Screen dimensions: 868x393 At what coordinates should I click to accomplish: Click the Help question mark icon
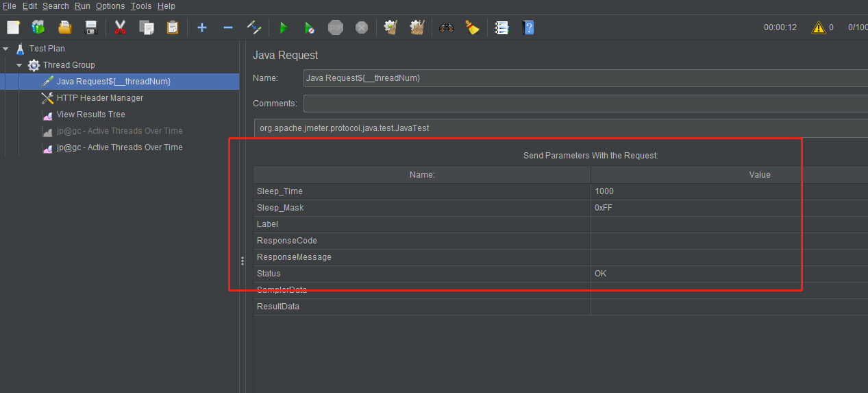click(528, 27)
